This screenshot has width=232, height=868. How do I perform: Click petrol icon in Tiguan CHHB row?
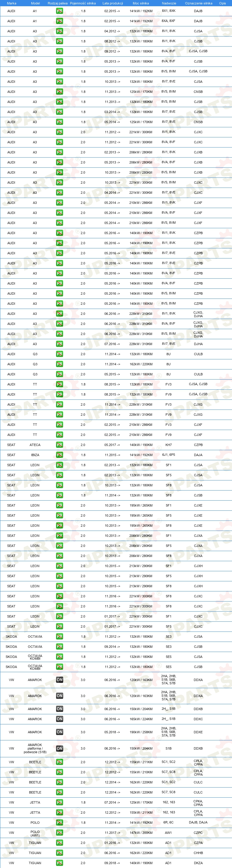[60, 853]
